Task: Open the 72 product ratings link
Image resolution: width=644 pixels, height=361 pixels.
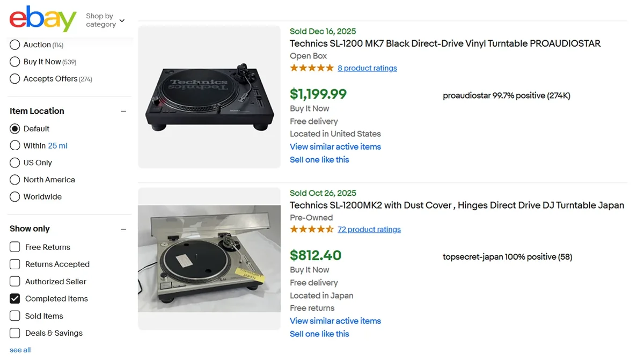Action: tap(369, 230)
